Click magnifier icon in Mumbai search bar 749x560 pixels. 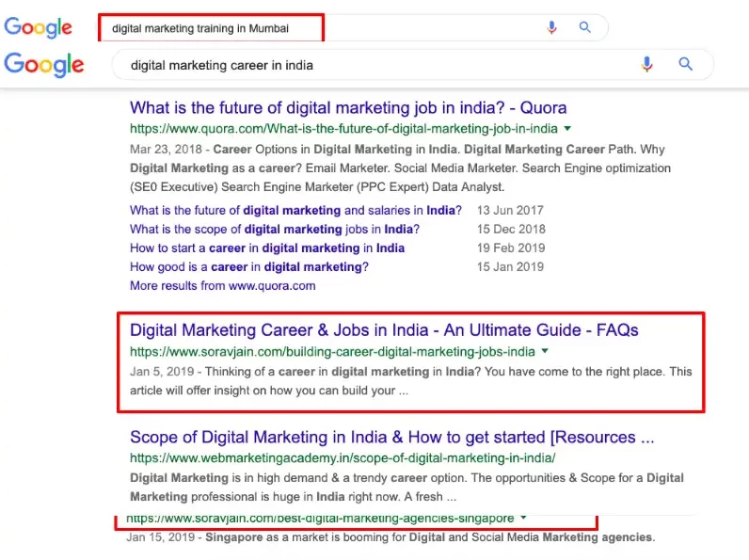tap(584, 27)
